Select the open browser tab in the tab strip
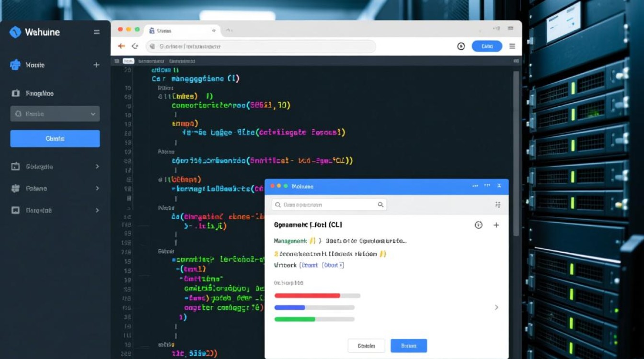This screenshot has width=644, height=359. click(182, 31)
